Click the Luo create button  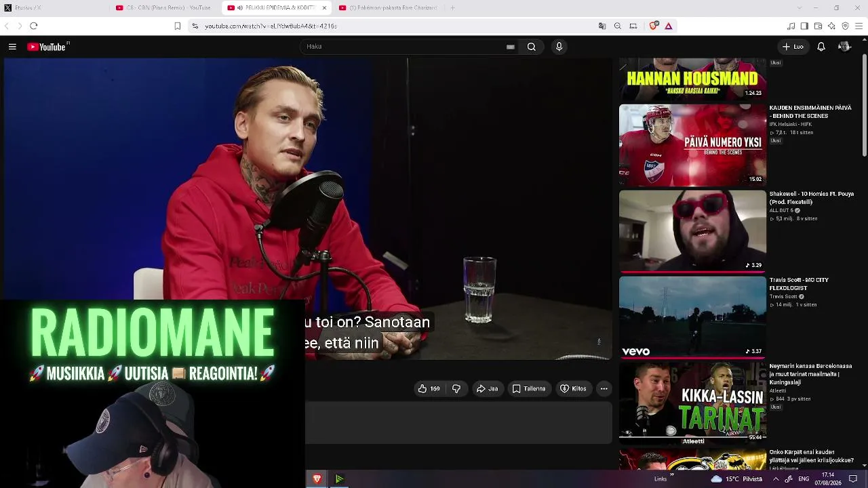tap(793, 47)
